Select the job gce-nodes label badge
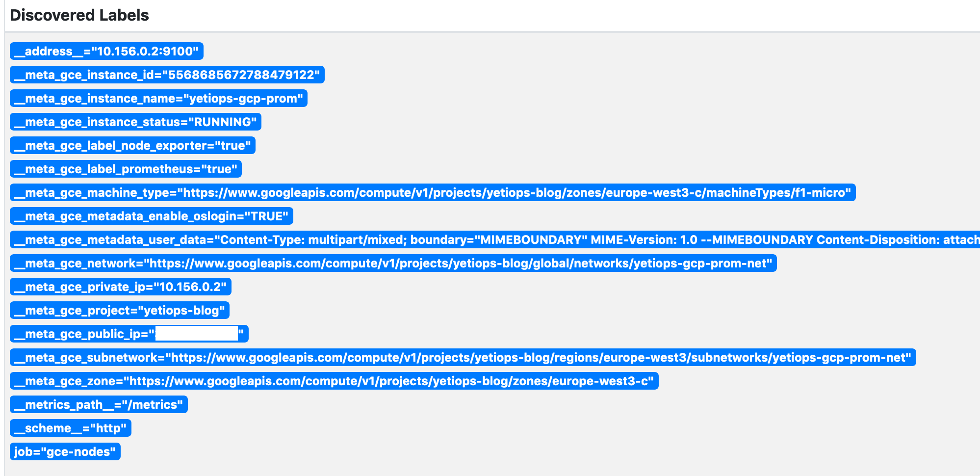 click(64, 451)
